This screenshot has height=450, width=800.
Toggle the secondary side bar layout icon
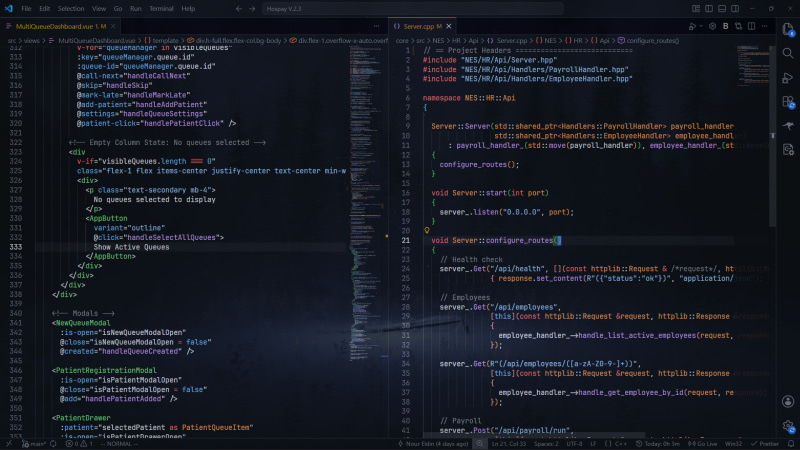[x=735, y=9]
